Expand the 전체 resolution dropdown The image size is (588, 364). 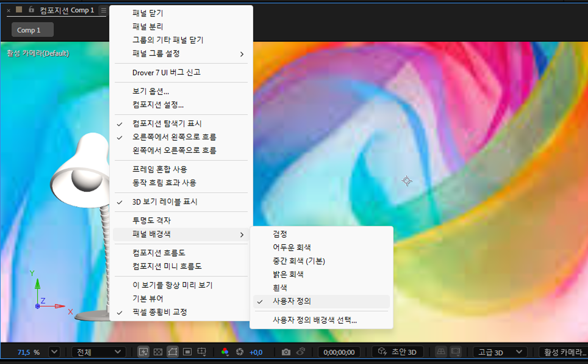[98, 352]
